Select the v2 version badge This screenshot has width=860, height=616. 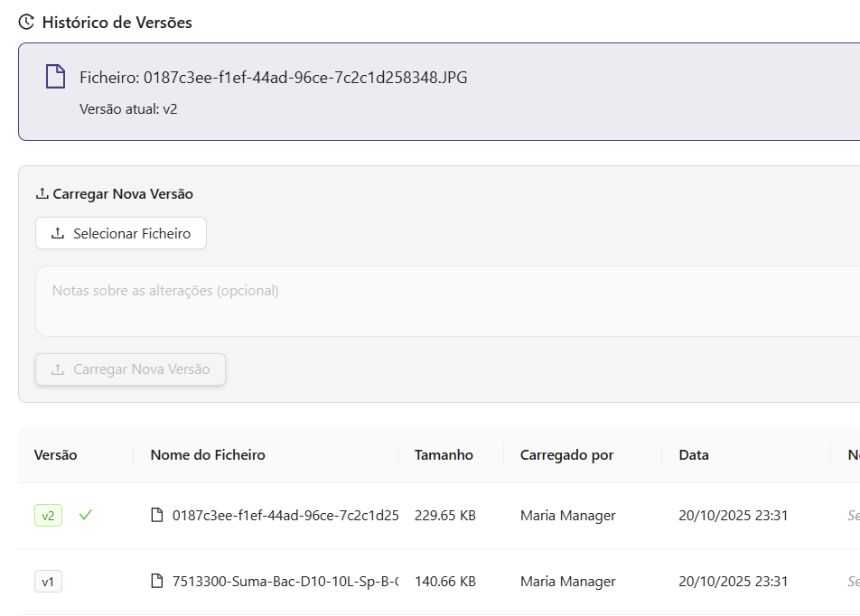coord(48,516)
